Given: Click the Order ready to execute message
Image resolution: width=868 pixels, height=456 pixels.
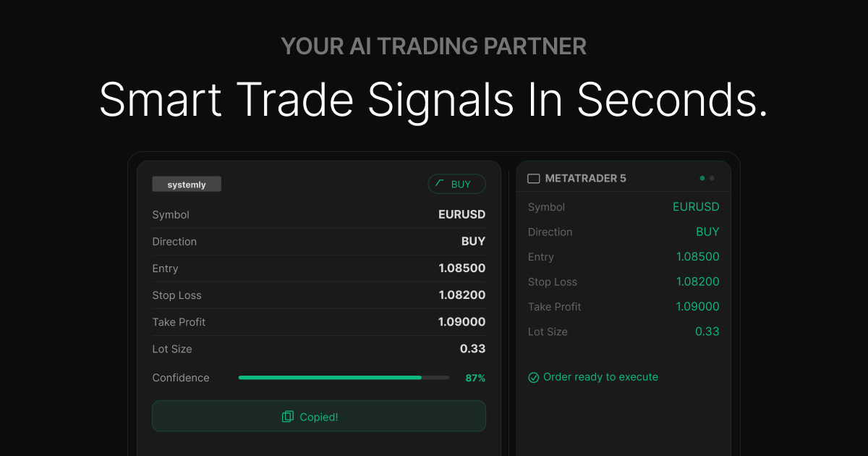Looking at the screenshot, I should [600, 377].
